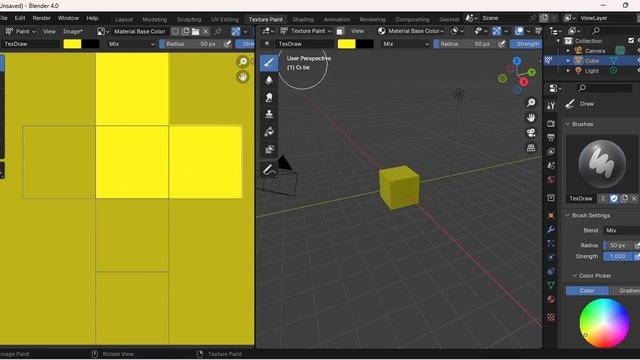The image size is (640, 360).
Task: Click the pan hand icon in the 3D viewport
Action: coord(531,118)
